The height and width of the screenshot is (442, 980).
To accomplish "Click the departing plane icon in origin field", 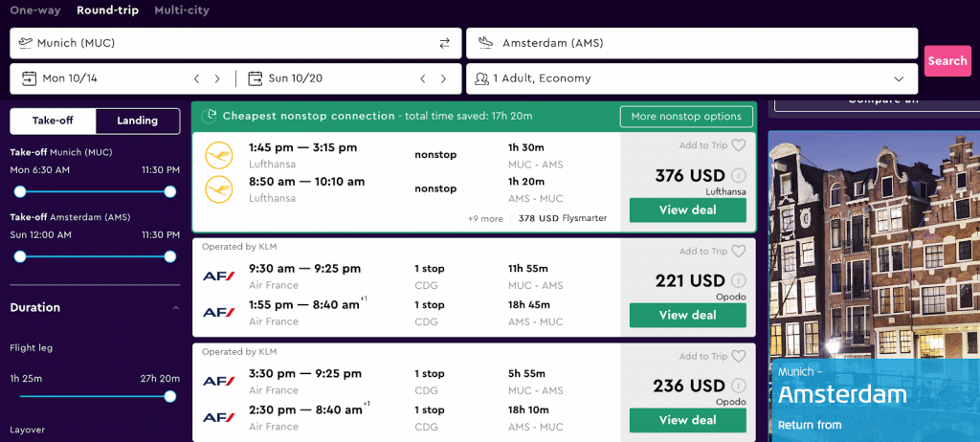I will pyautogui.click(x=26, y=43).
